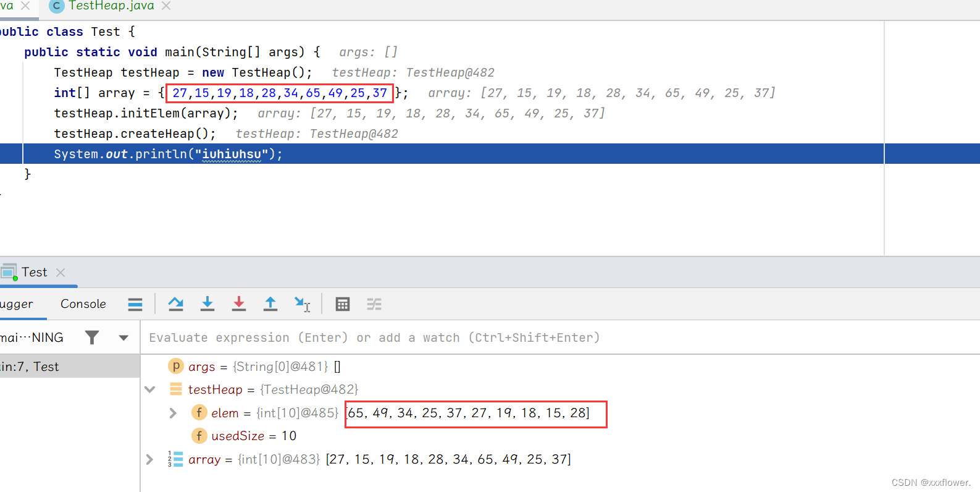Click the Trace Current Stream Chain icon
The width and height of the screenshot is (980, 492).
point(374,304)
